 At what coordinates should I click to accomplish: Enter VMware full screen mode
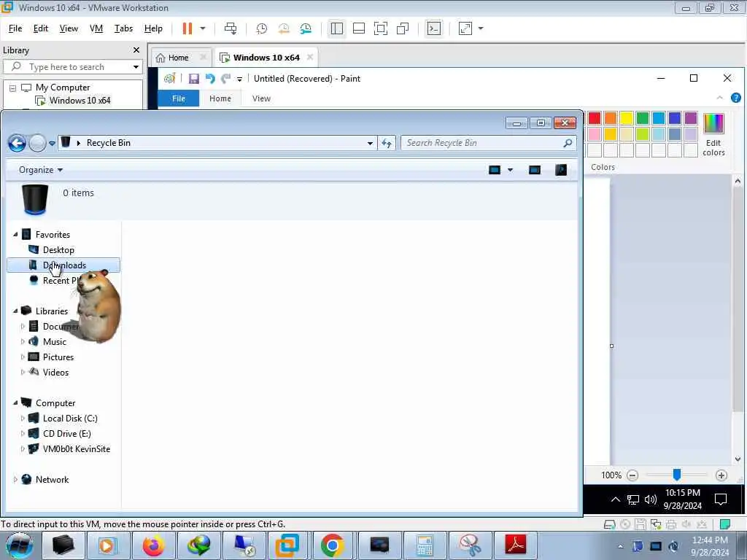381,28
